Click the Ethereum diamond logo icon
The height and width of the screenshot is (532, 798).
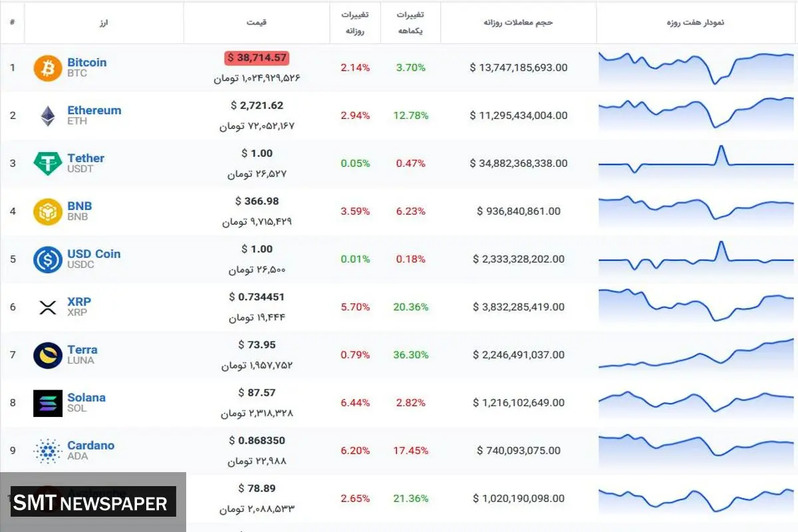coord(48,116)
